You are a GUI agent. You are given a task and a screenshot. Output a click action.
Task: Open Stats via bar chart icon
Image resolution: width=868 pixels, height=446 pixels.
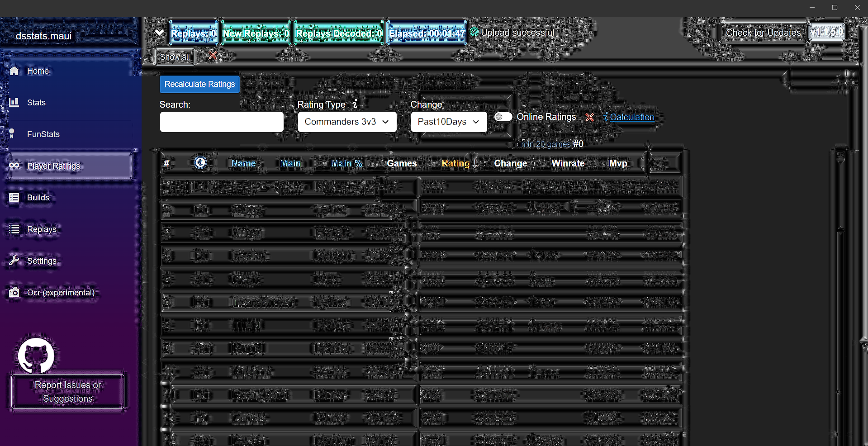(x=14, y=102)
